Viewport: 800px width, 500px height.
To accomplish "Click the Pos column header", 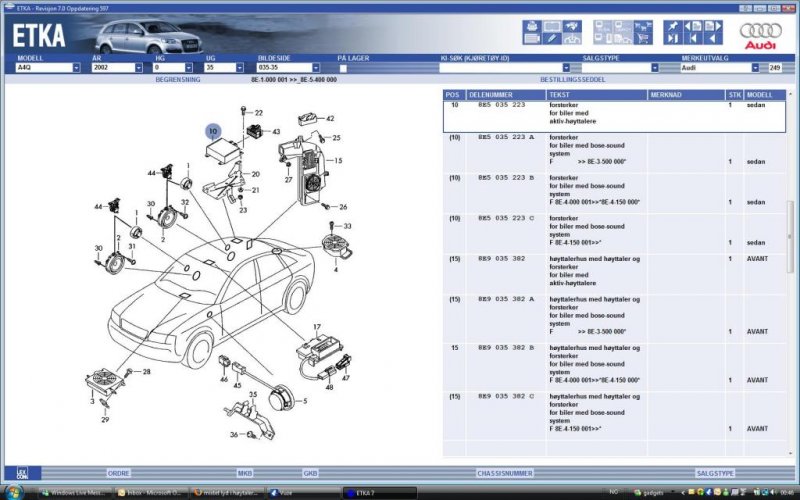I will (454, 94).
